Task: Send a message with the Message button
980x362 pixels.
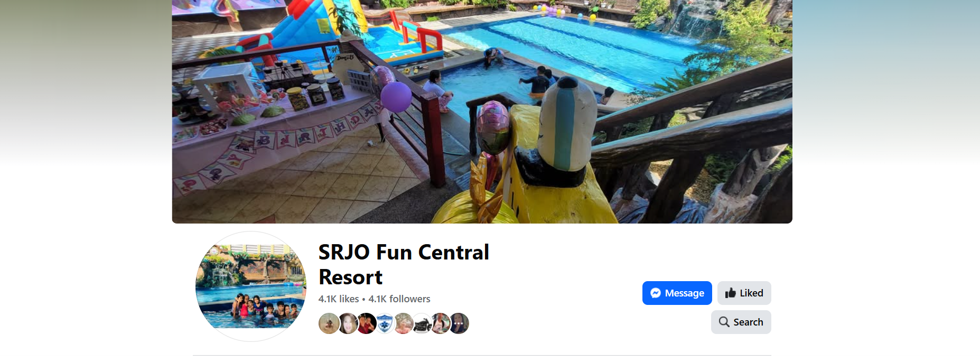Action: pos(677,293)
